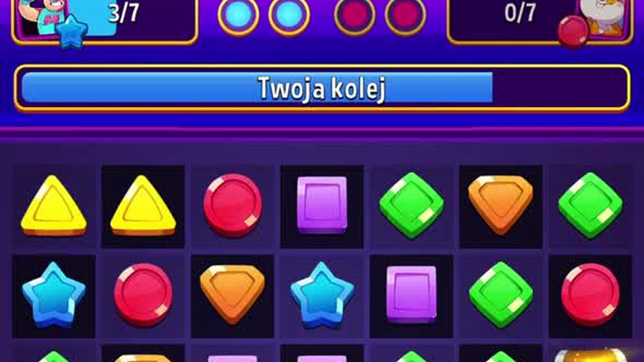Select the purple square gem in the second row
The image size is (644, 362).
pos(412,294)
